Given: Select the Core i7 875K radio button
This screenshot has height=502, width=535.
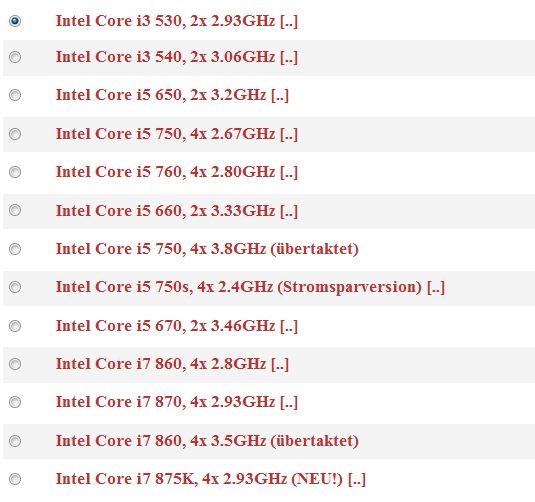Looking at the screenshot, I should (x=15, y=479).
